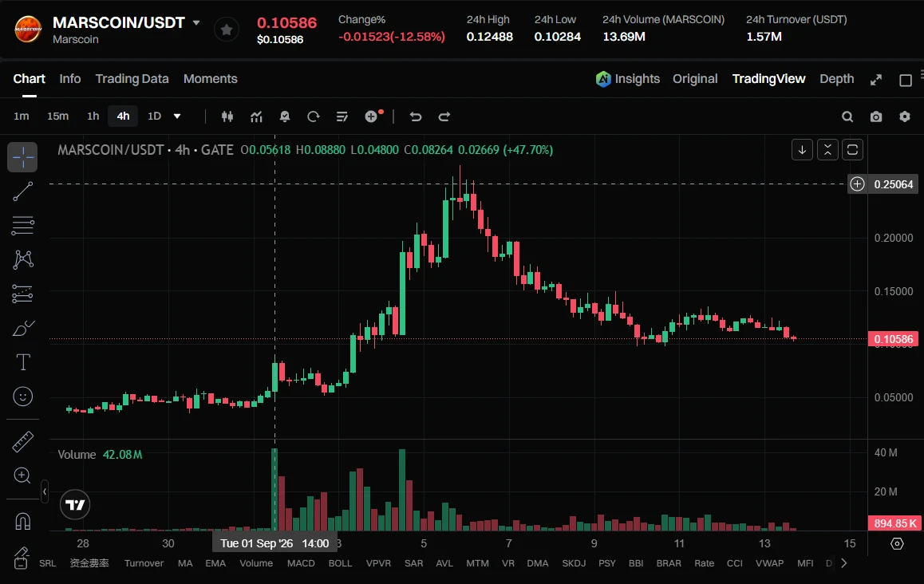The width and height of the screenshot is (924, 584).
Task: Open chart settings gear in toolbar
Action: click(905, 116)
